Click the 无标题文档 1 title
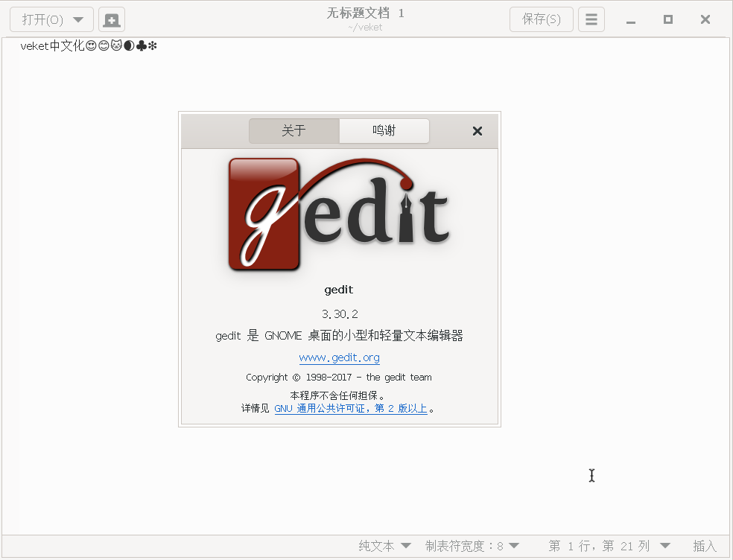The image size is (733, 560). [x=365, y=13]
